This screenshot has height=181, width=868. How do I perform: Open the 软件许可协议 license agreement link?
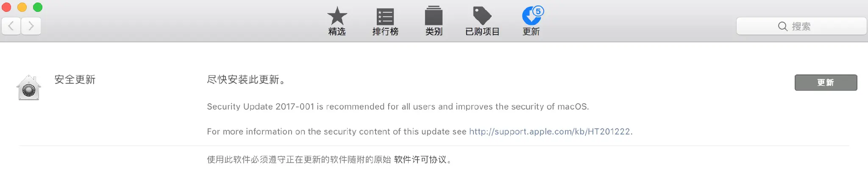pos(420,159)
